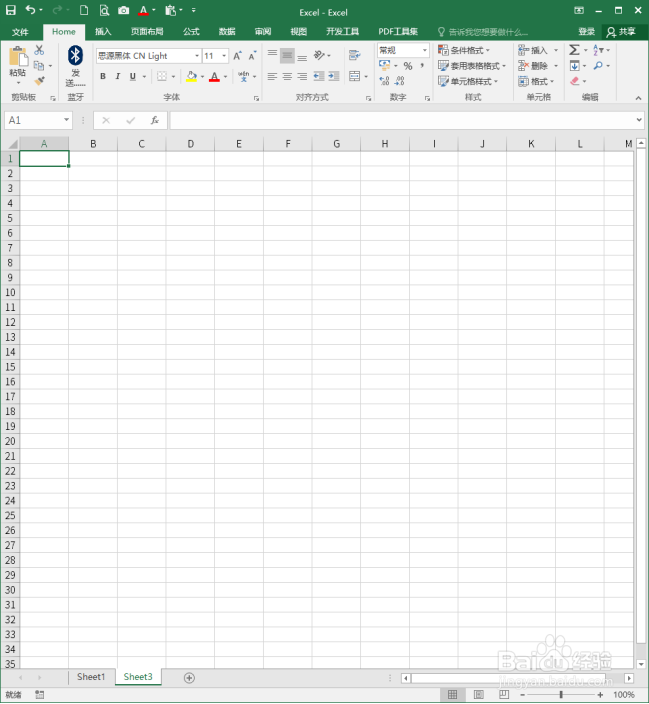Open the font name dropdown
Screen dimensions: 649x704
[x=197, y=56]
